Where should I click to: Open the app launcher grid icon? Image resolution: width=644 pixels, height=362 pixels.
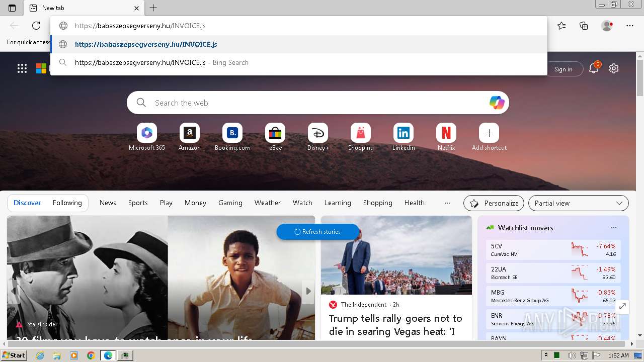click(22, 69)
